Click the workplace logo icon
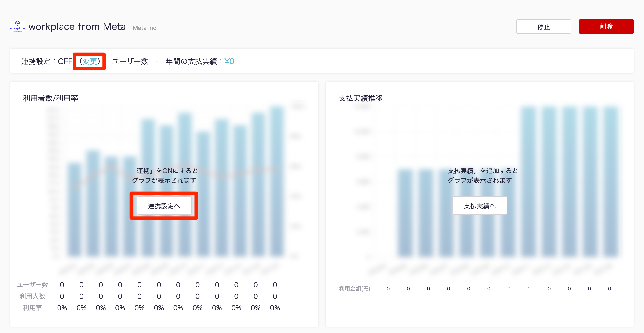The image size is (644, 333). click(x=17, y=26)
